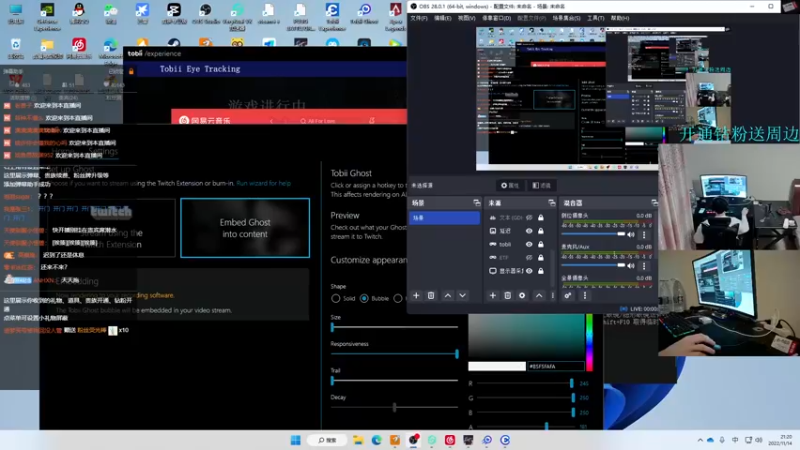800x450 pixels.
Task: Select the third shape radio after Bubble
Action: pyautogui.click(x=398, y=298)
